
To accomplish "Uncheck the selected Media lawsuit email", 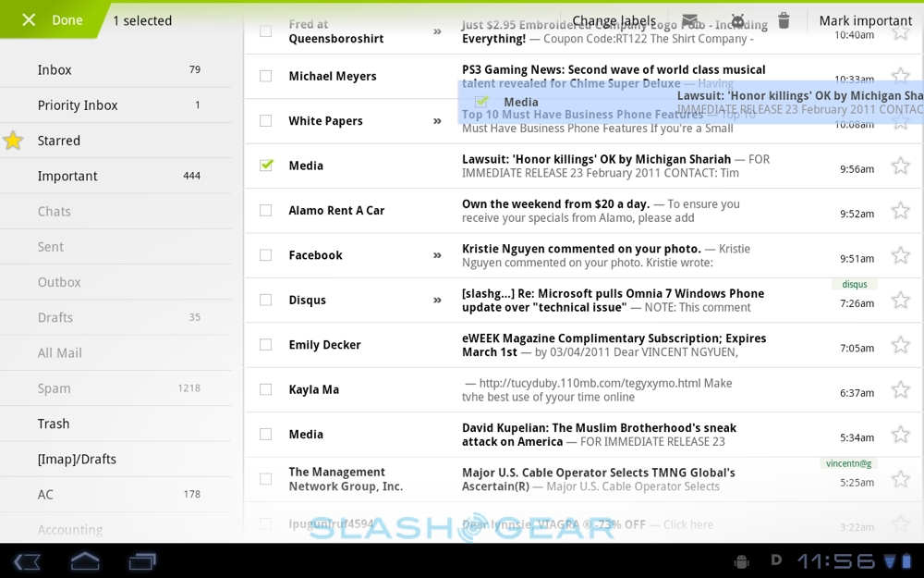I will tap(266, 166).
